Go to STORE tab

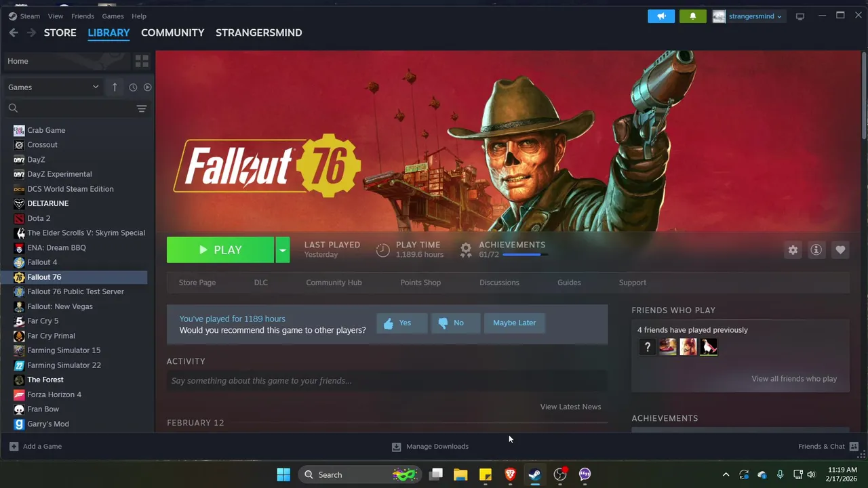60,33
